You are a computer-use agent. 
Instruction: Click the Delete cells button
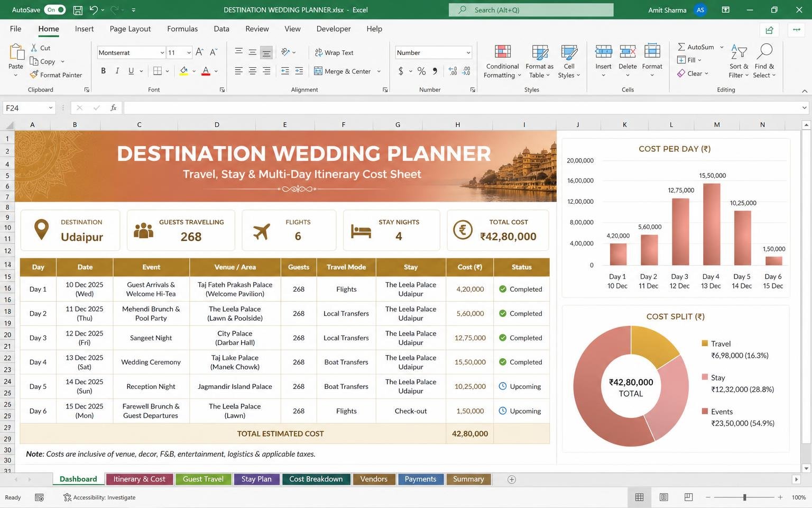(x=628, y=61)
